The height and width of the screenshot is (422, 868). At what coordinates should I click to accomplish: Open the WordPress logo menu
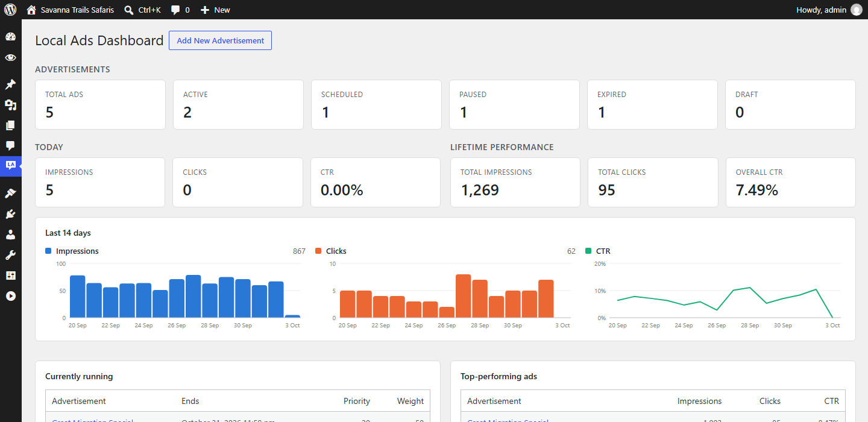pyautogui.click(x=10, y=10)
